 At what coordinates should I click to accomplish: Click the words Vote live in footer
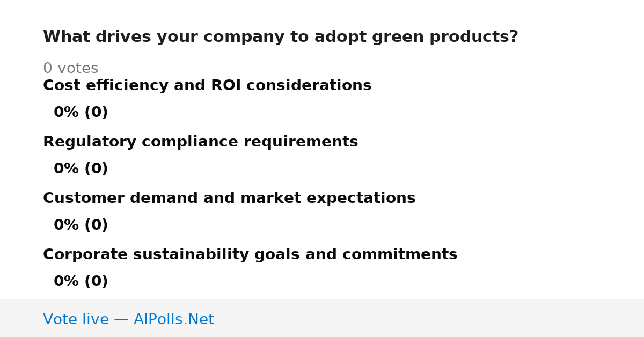click(76, 319)
